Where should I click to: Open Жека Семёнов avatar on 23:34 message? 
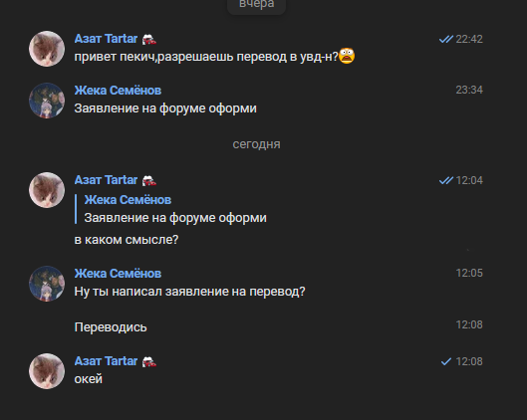click(x=47, y=101)
